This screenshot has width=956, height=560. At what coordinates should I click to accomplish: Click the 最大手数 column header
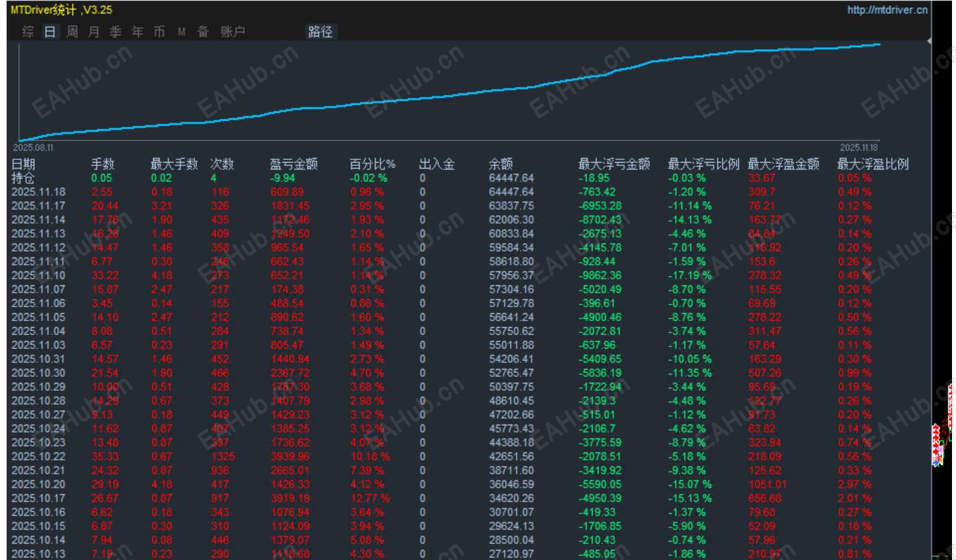point(174,164)
